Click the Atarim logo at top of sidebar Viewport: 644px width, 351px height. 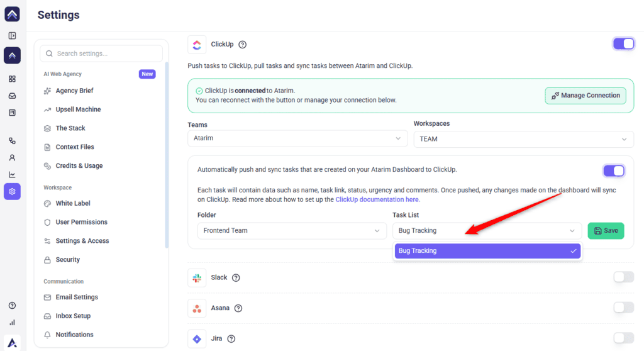pyautogui.click(x=12, y=14)
